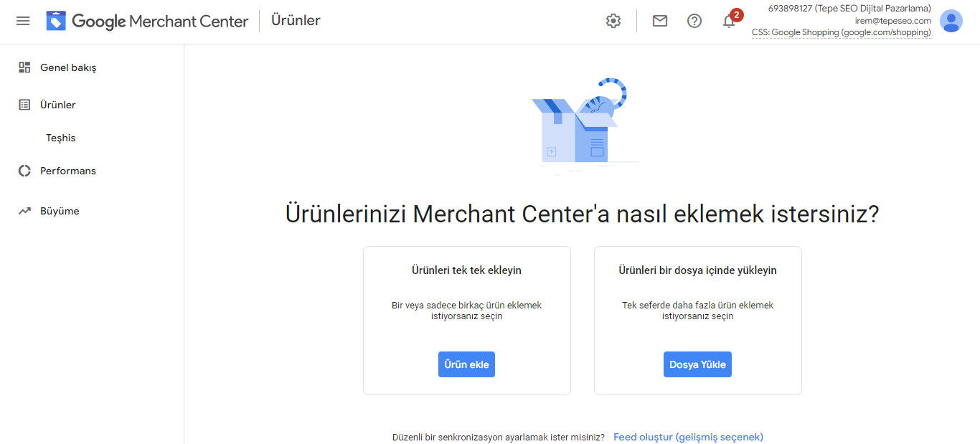Click the Ürünler list icon in sidebar
Viewport: 980px width, 444px height.
click(x=24, y=105)
